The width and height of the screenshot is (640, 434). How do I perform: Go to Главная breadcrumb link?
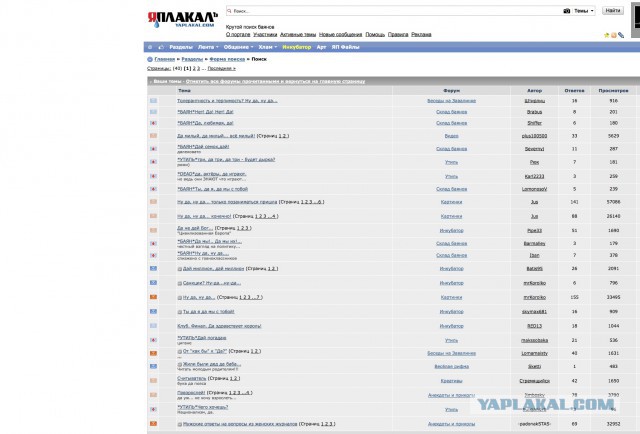(x=164, y=59)
